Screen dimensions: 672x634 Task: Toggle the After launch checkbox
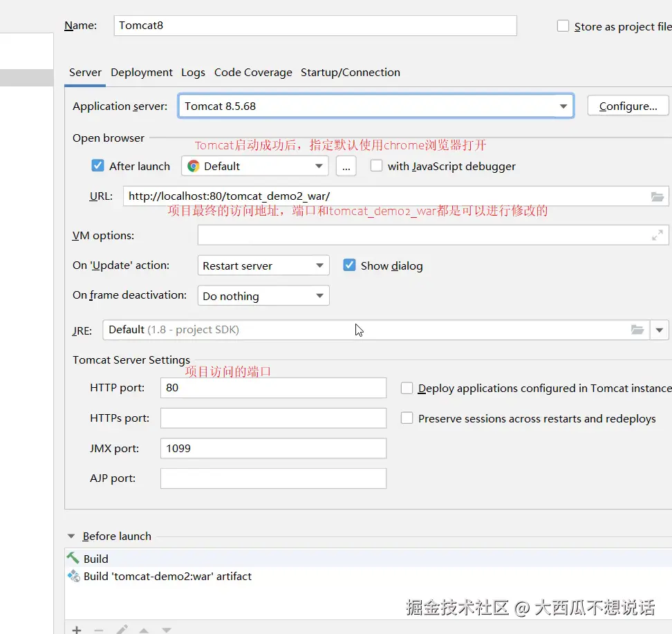pyautogui.click(x=97, y=165)
